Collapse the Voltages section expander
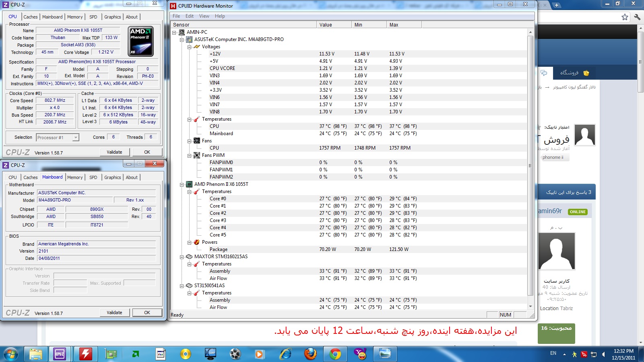 tap(190, 47)
